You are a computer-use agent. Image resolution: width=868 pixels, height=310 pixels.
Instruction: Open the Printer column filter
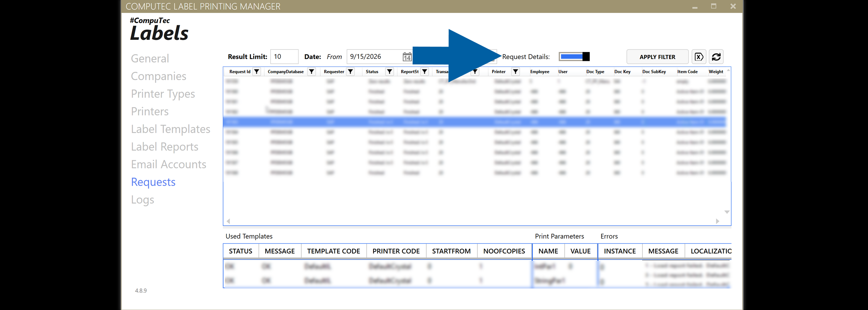(515, 72)
